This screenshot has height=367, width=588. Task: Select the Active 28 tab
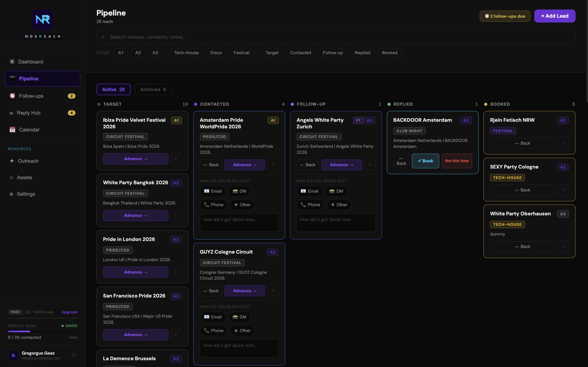click(x=113, y=89)
